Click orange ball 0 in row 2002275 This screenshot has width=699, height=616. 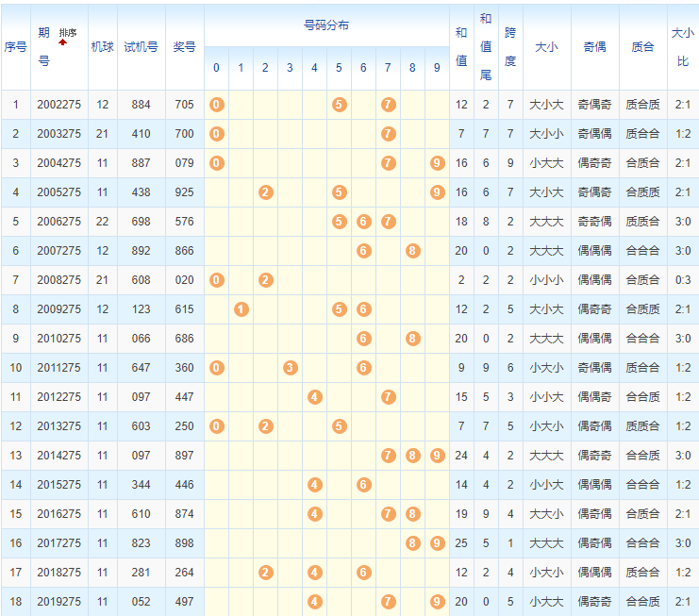point(216,104)
